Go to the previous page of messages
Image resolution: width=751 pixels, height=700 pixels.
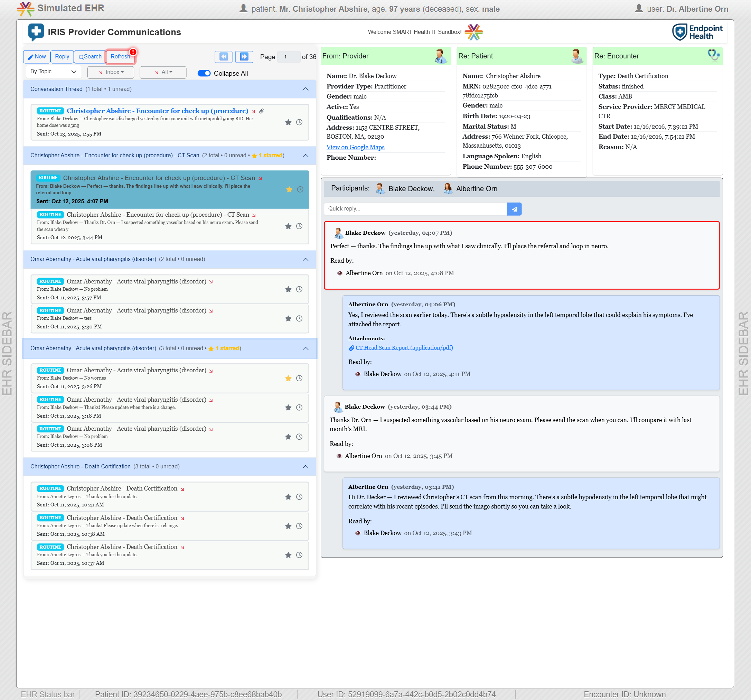[x=224, y=57]
